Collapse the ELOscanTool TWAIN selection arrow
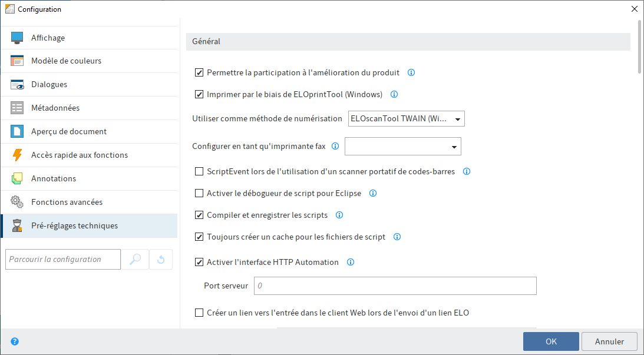Screen dimensions: 644x355 click(457, 118)
